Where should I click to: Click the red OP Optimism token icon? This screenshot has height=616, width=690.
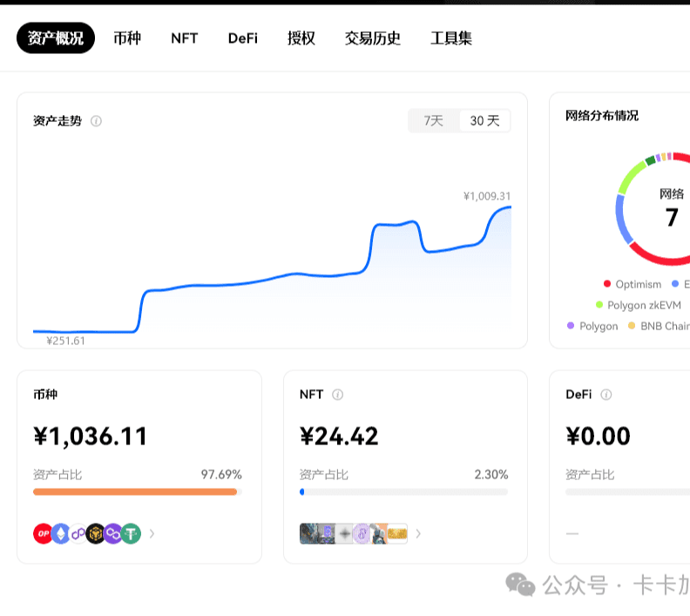click(43, 534)
